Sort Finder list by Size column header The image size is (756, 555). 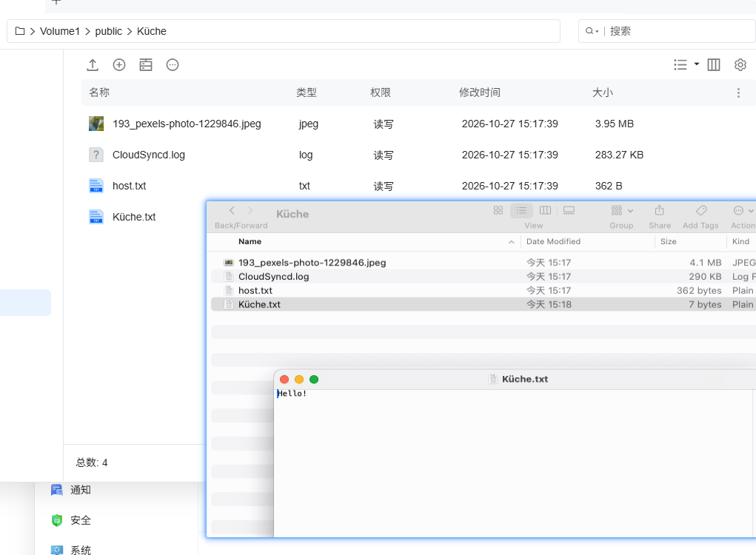(668, 242)
